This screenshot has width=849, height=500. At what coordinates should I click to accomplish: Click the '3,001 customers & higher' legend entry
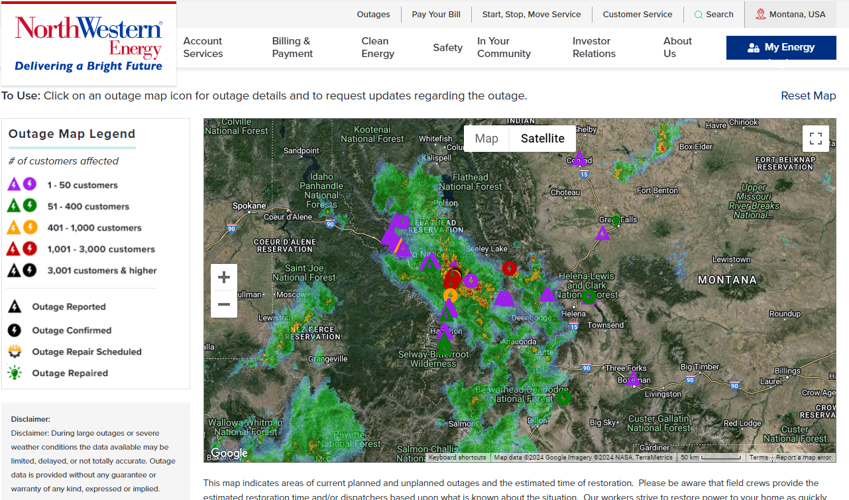click(102, 270)
